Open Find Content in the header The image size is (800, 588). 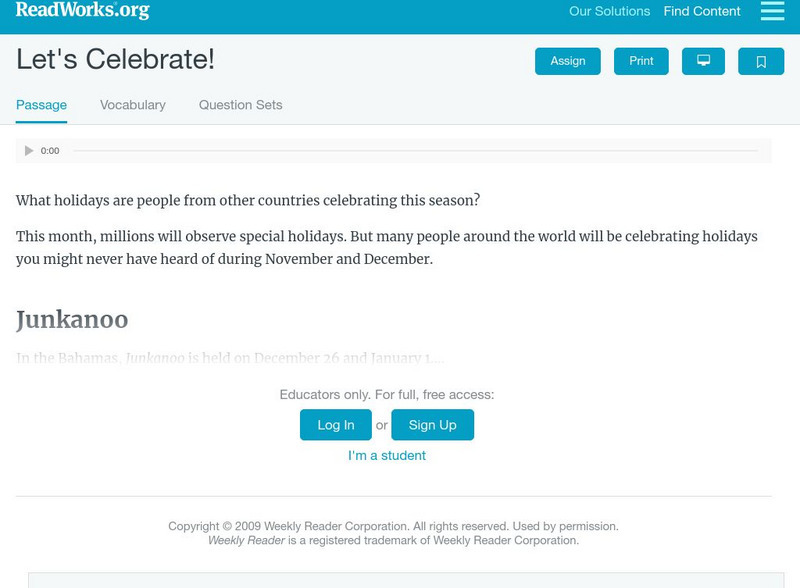point(702,12)
